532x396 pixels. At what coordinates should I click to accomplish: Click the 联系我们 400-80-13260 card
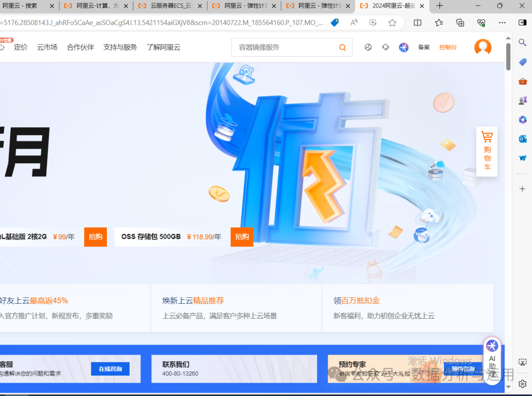pos(234,369)
